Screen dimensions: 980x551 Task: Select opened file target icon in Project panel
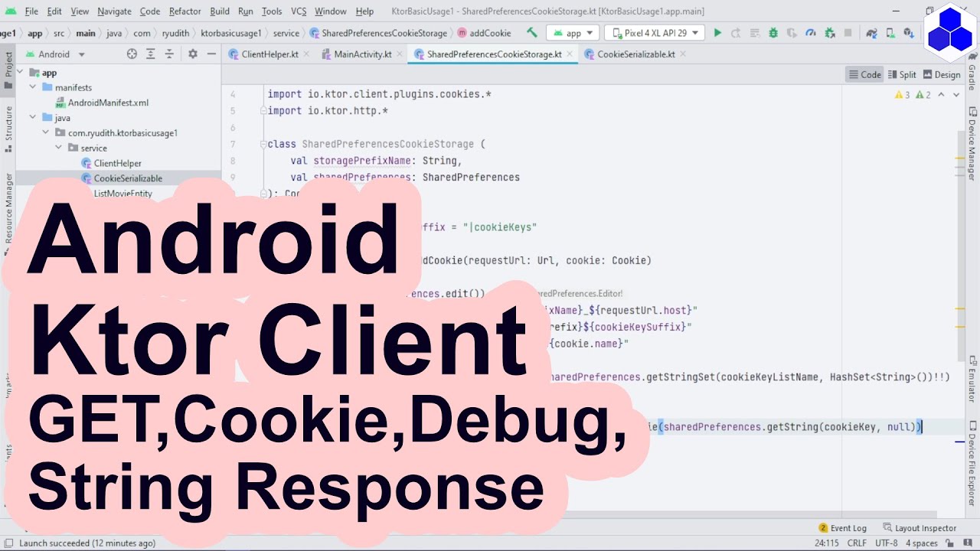click(132, 54)
